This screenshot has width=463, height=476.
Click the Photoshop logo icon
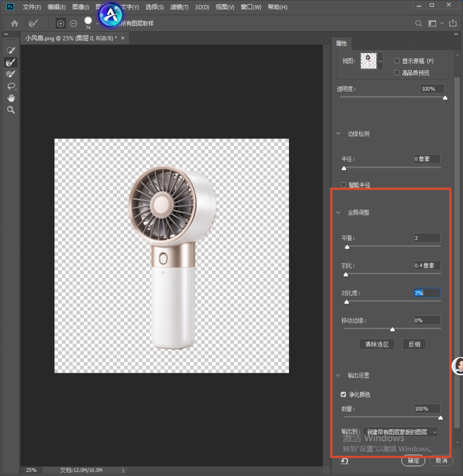[x=10, y=7]
